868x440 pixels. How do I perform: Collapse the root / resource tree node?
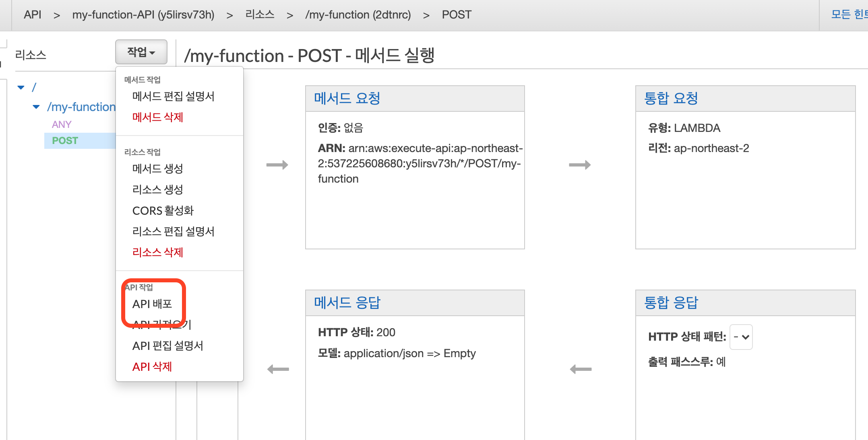tap(21, 87)
